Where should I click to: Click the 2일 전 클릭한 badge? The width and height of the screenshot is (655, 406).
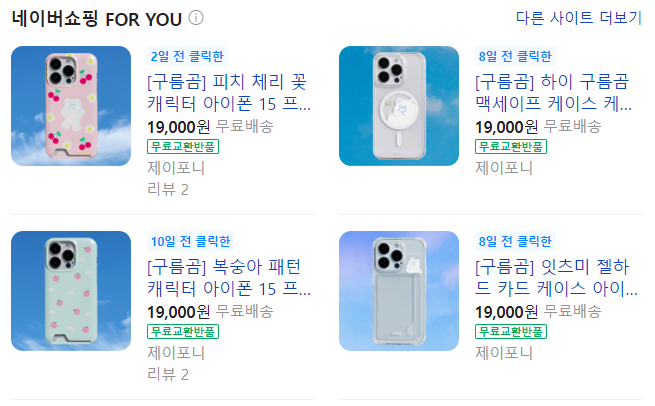[187, 56]
